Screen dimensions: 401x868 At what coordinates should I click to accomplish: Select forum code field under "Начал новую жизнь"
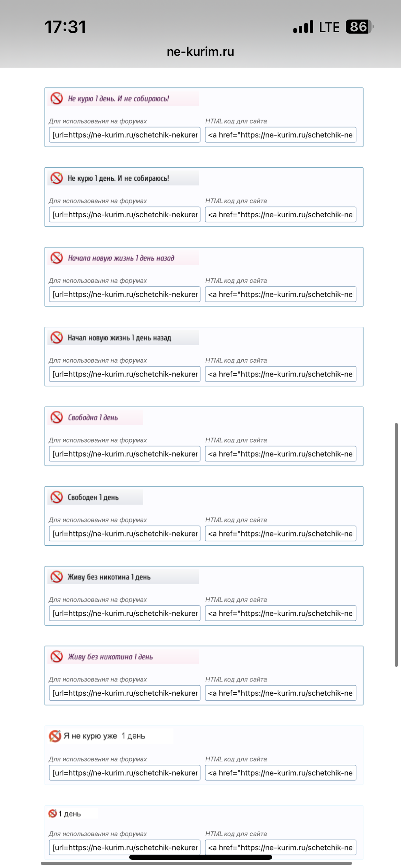[x=125, y=374]
